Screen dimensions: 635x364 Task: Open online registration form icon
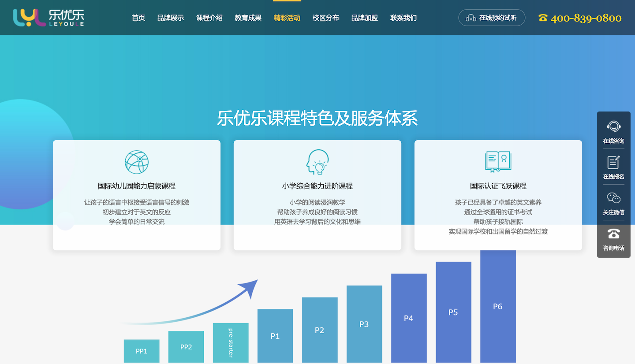coord(613,163)
